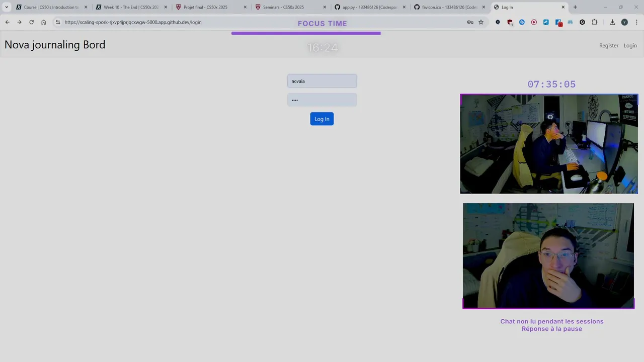644x362 pixels.
Task: Click the close-up face webcam feed
Action: pyautogui.click(x=548, y=256)
